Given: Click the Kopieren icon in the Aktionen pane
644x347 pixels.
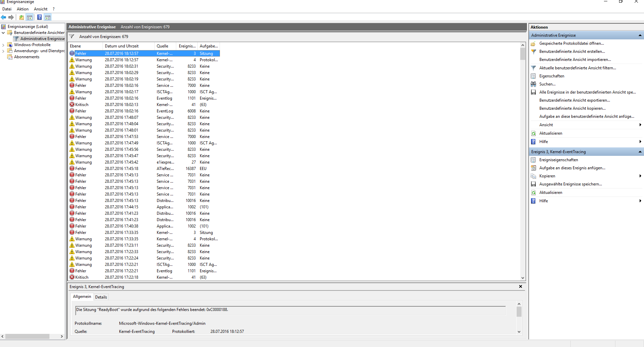Looking at the screenshot, I should [x=533, y=176].
